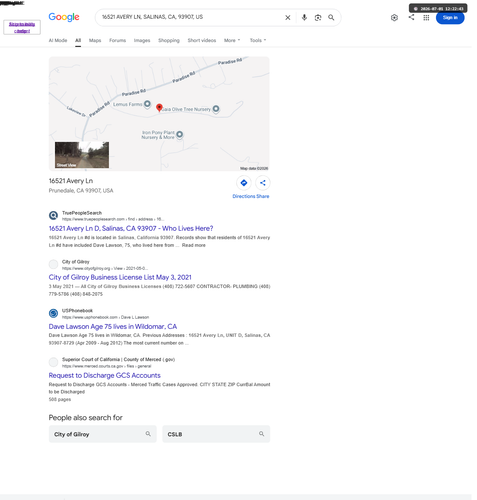477x500 pixels.
Task: Switch to the Shopping tab
Action: pos(169,40)
